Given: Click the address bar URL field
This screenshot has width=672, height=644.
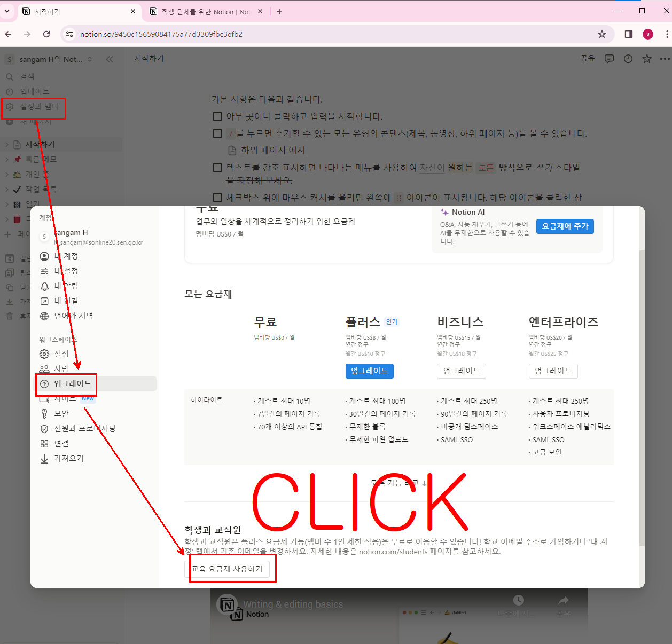Looking at the screenshot, I should 337,34.
